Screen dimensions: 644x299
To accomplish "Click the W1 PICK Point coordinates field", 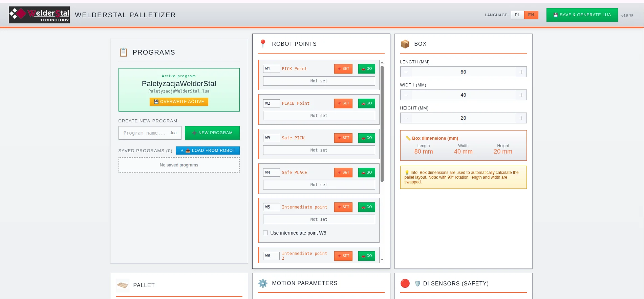I will click(319, 81).
